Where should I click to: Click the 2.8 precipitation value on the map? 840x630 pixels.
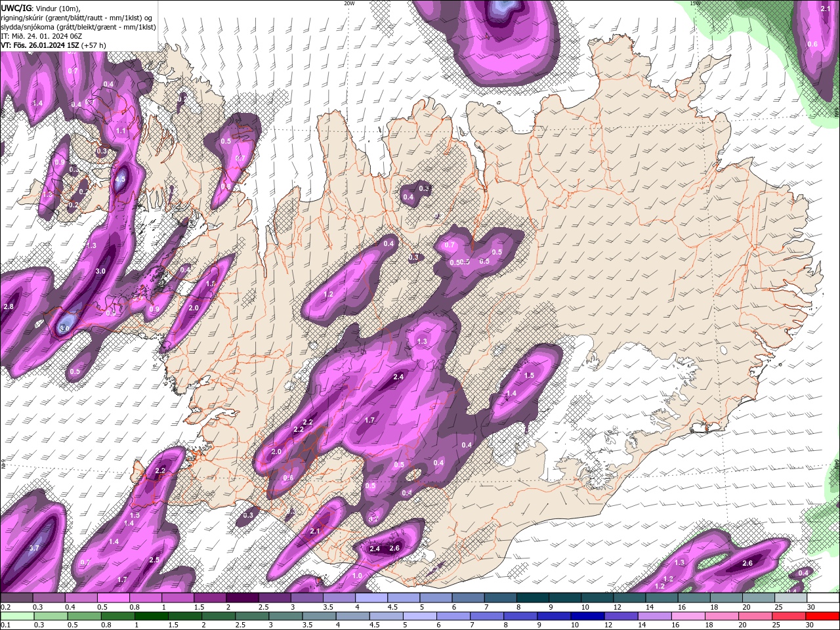[x=9, y=306]
